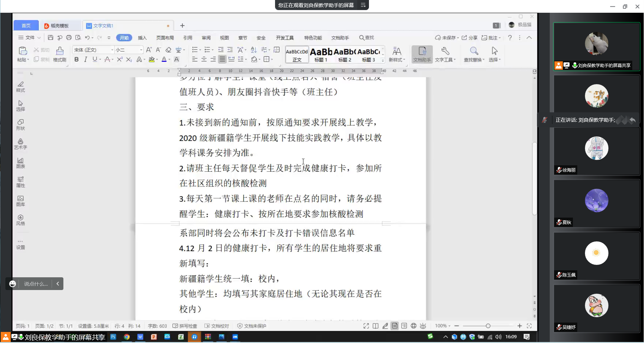
Task: Click the print icon in quick toolbar
Action: coord(69,38)
